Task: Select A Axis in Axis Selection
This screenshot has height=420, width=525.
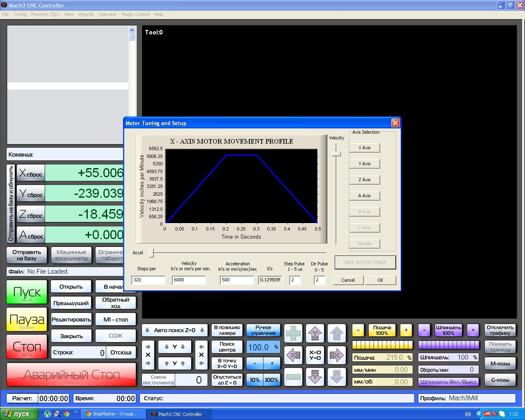Action: click(x=365, y=196)
